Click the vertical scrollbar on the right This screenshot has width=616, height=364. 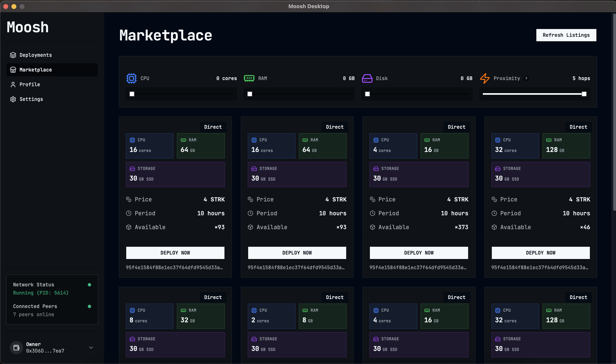pyautogui.click(x=614, y=110)
